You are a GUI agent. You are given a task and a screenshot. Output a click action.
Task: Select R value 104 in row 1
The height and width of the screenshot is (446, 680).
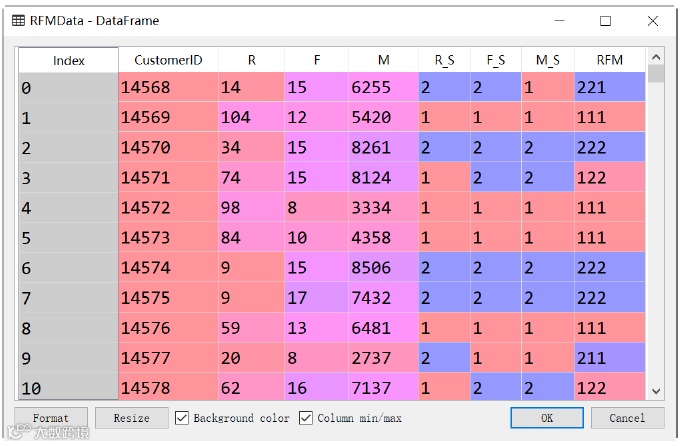[x=252, y=117]
